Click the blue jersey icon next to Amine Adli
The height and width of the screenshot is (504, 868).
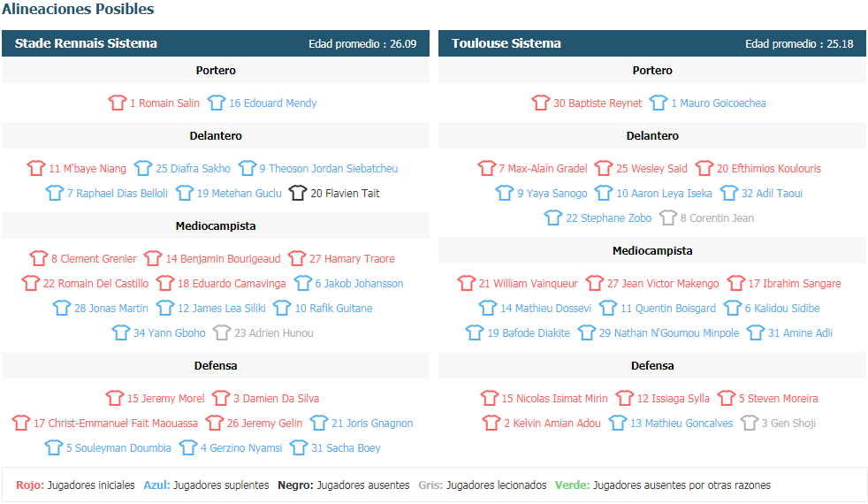pyautogui.click(x=756, y=332)
